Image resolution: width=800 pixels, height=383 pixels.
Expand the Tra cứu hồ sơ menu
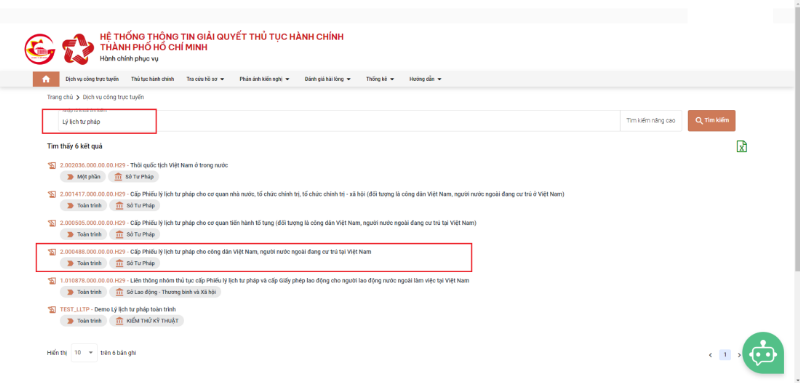coord(206,79)
